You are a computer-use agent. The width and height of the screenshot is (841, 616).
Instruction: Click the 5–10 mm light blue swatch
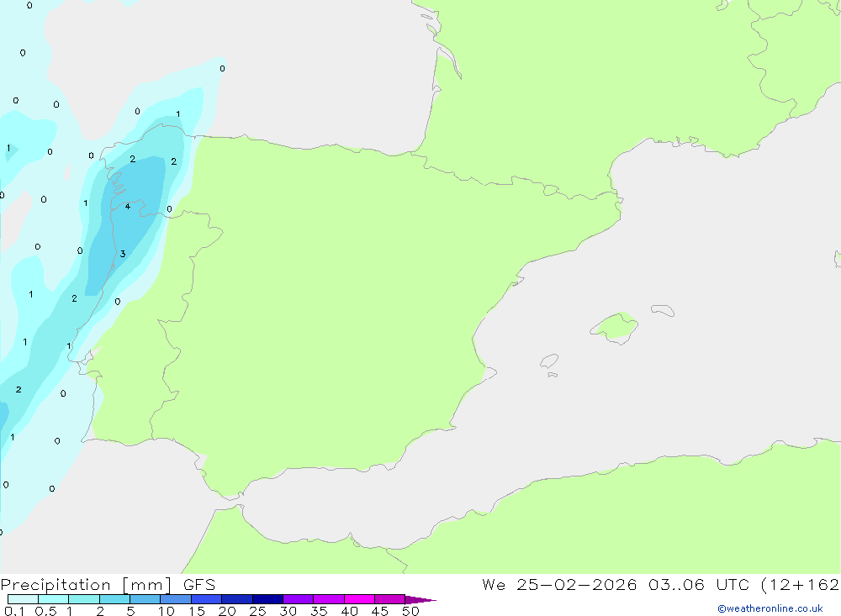coord(145,599)
